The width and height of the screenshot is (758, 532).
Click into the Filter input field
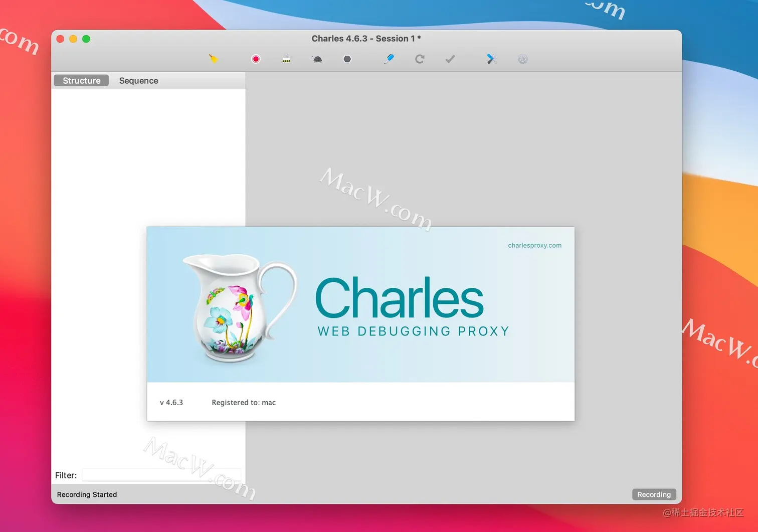pyautogui.click(x=161, y=475)
